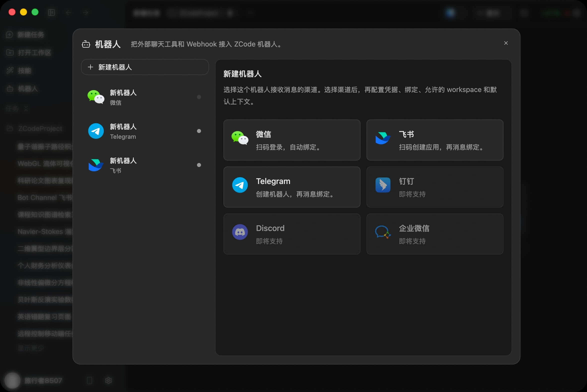587x392 pixels.
Task: Close the 机器人 dialog
Action: [x=506, y=43]
